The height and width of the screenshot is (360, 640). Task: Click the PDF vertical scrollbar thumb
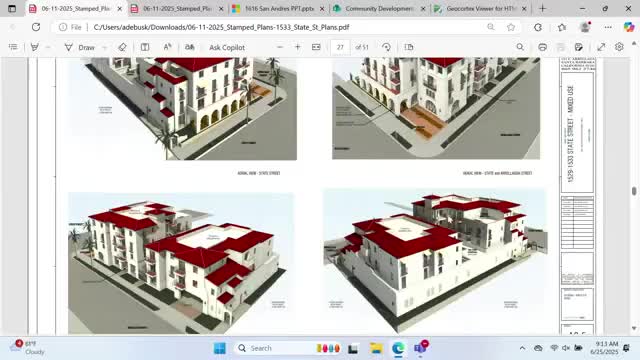click(634, 191)
